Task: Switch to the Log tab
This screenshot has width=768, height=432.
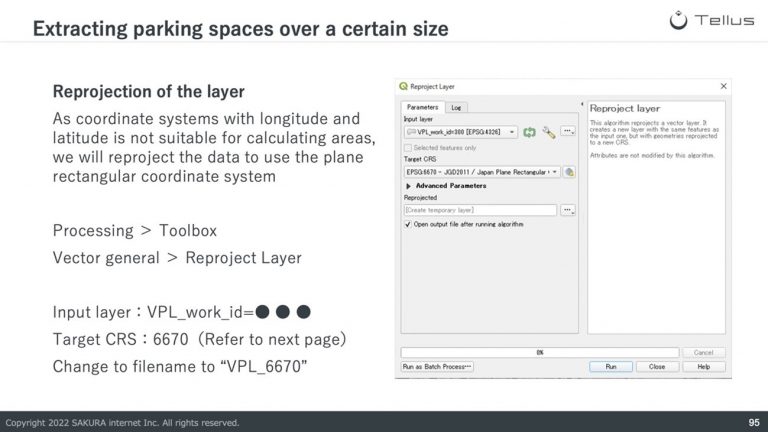Action: click(456, 108)
